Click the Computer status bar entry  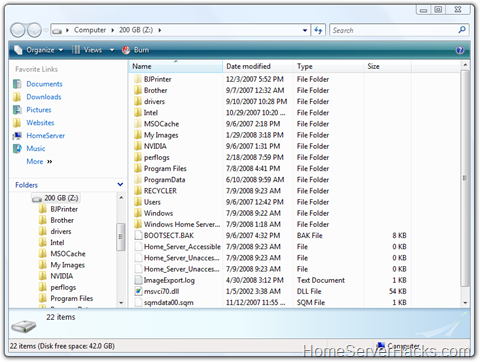pos(398,346)
